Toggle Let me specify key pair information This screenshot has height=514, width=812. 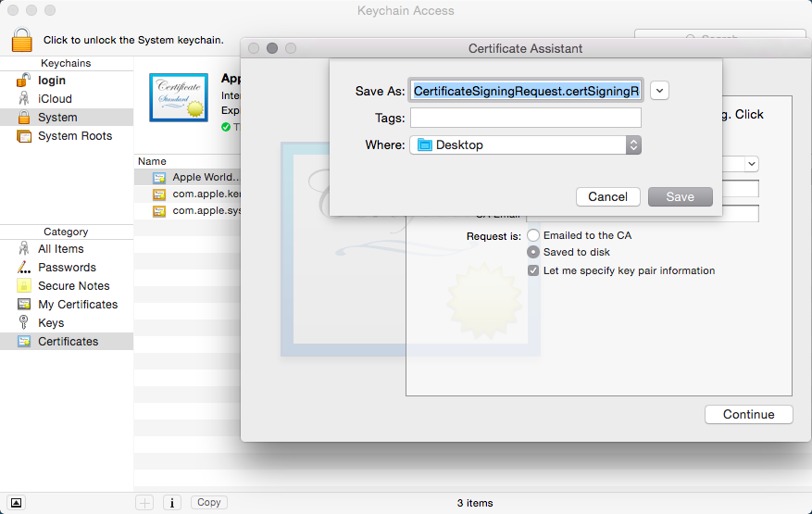(x=533, y=270)
